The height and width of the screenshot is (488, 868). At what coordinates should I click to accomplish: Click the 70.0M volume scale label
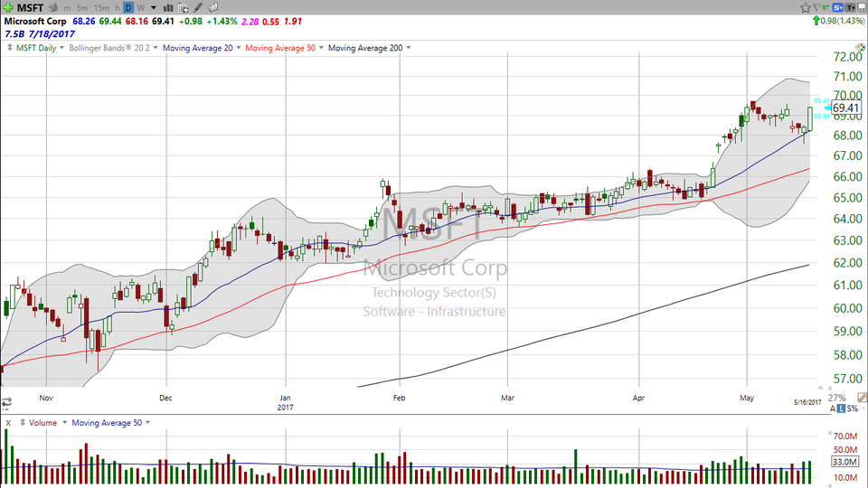point(845,436)
